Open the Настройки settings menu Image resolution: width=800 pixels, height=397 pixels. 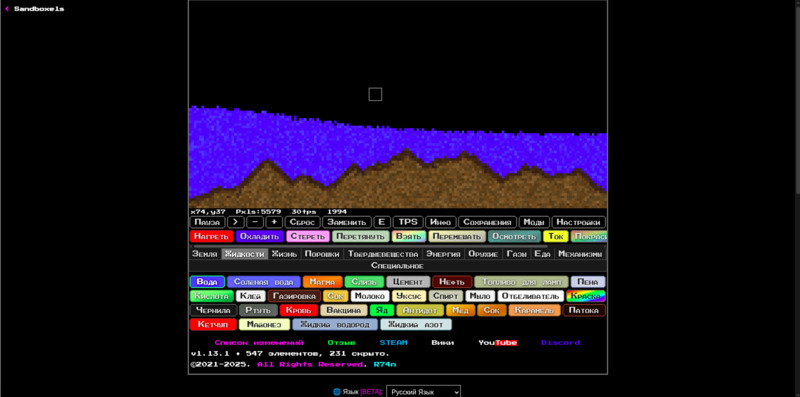click(x=579, y=222)
